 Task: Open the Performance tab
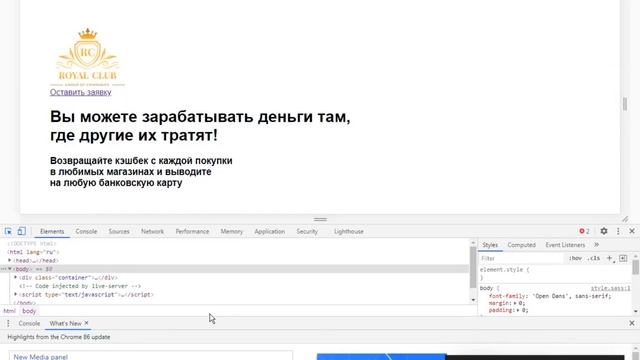click(x=192, y=231)
